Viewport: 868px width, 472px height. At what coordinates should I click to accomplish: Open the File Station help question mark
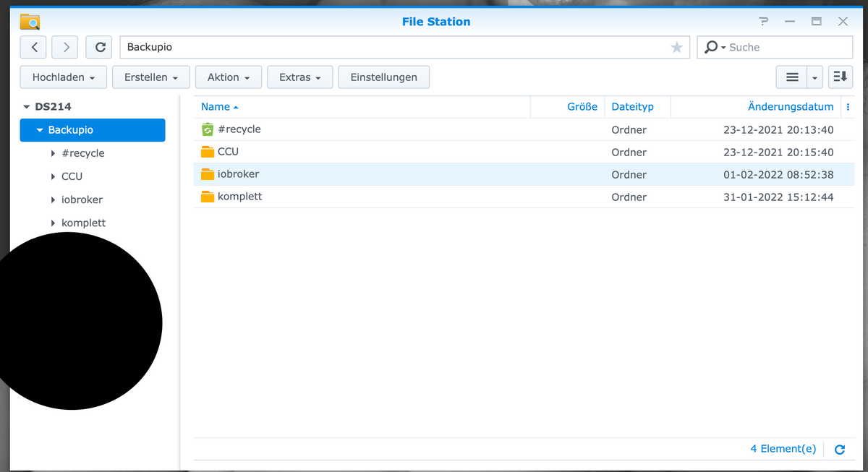point(763,22)
